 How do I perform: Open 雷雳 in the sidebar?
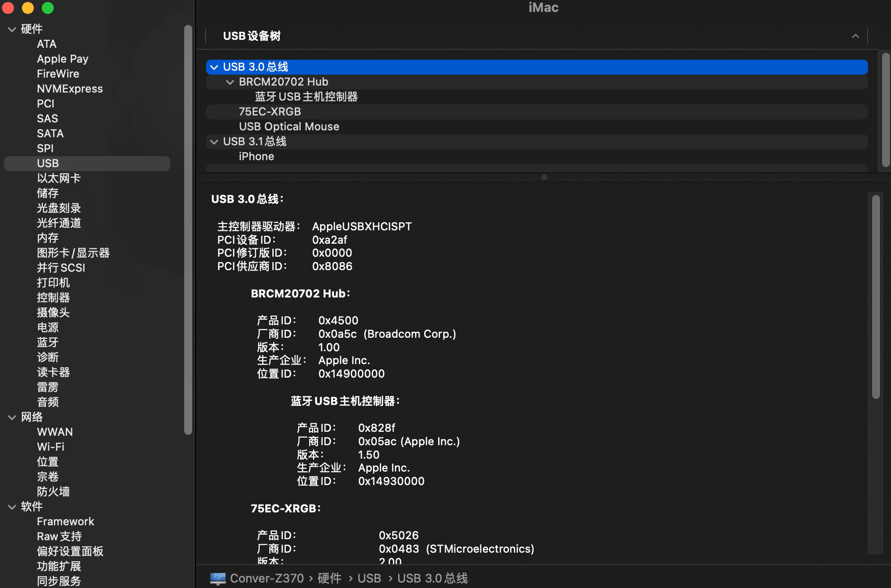point(48,387)
